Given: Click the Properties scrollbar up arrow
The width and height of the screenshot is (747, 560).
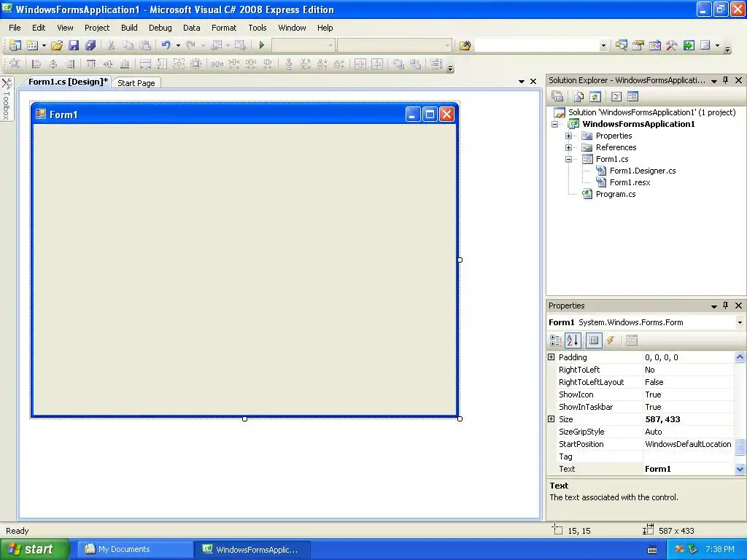Looking at the screenshot, I should (740, 357).
